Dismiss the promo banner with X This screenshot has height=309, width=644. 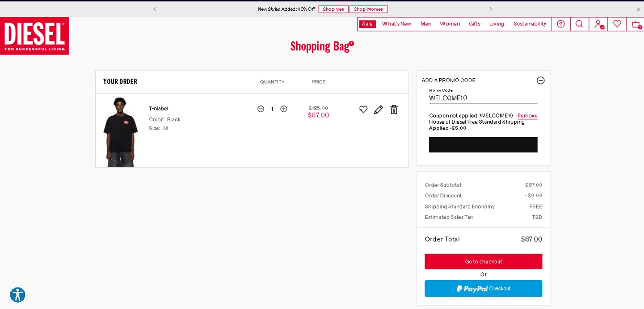pos(638,9)
